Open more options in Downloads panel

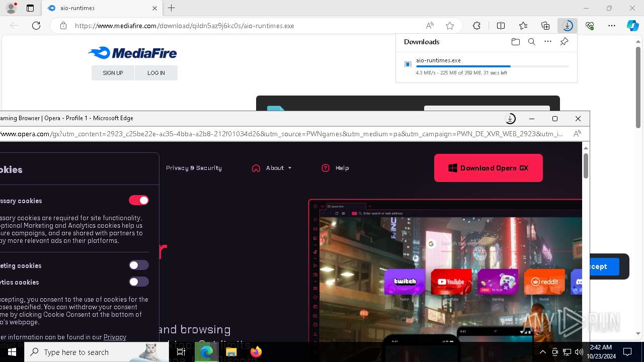(x=548, y=42)
